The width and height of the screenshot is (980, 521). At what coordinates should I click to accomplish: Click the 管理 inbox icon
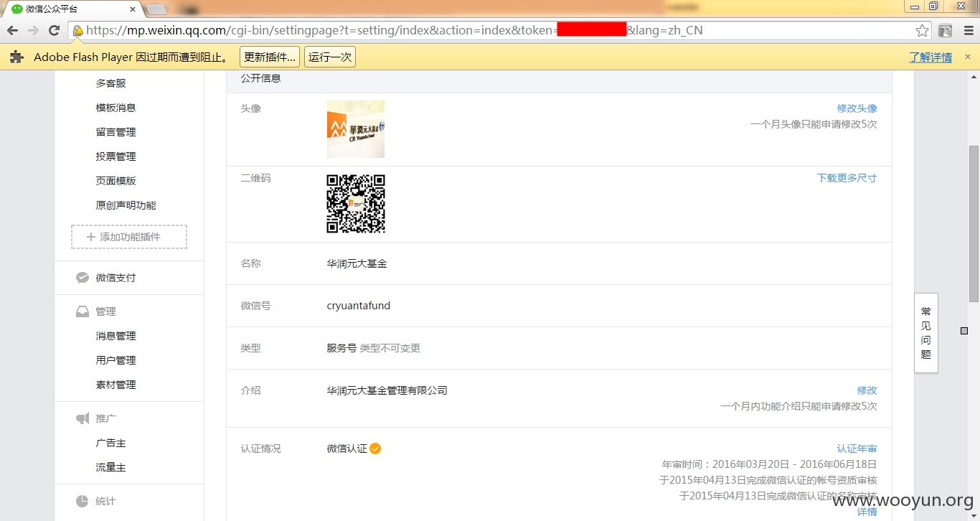[83, 311]
